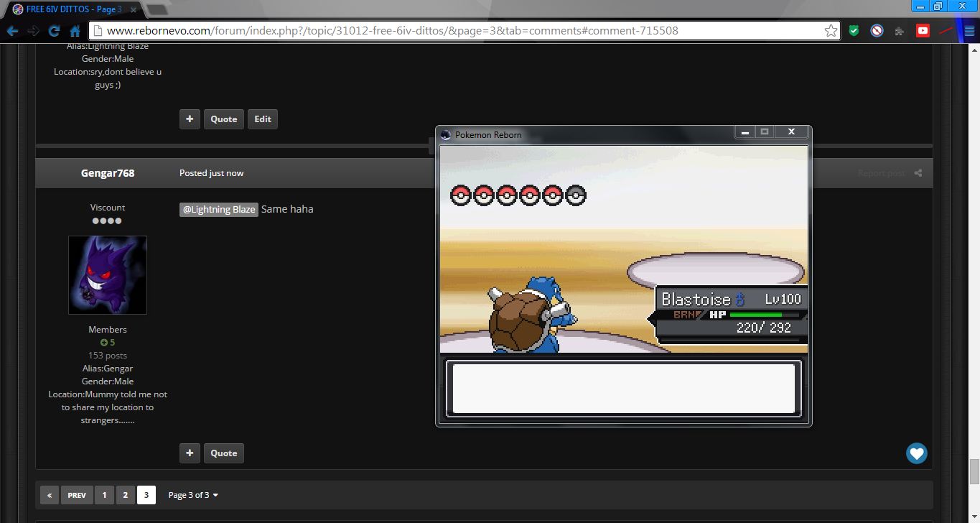The width and height of the screenshot is (980, 523).
Task: Click the Viscount rank label
Action: [x=108, y=208]
